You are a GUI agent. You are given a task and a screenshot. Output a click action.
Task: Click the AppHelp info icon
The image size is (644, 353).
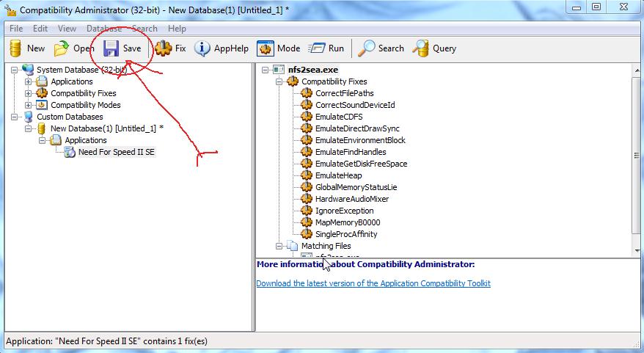tap(202, 48)
